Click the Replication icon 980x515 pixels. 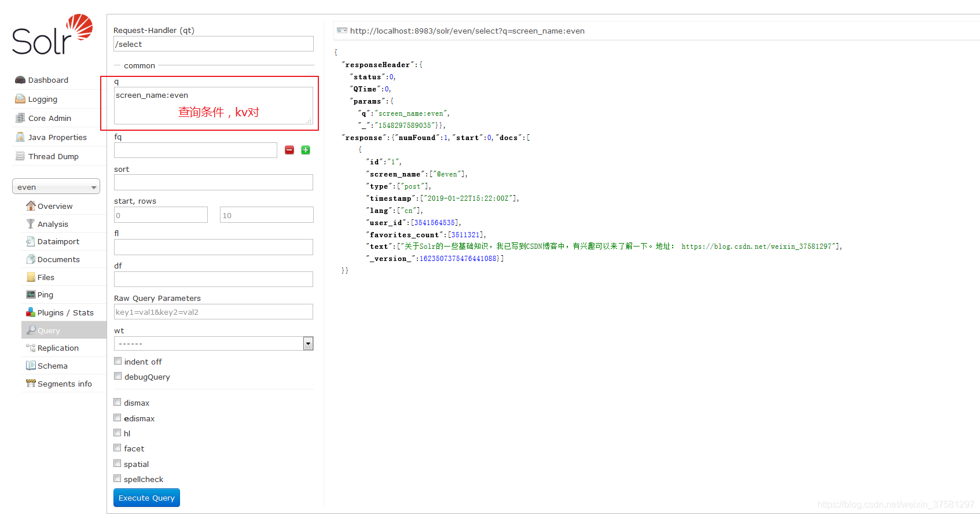pos(31,348)
